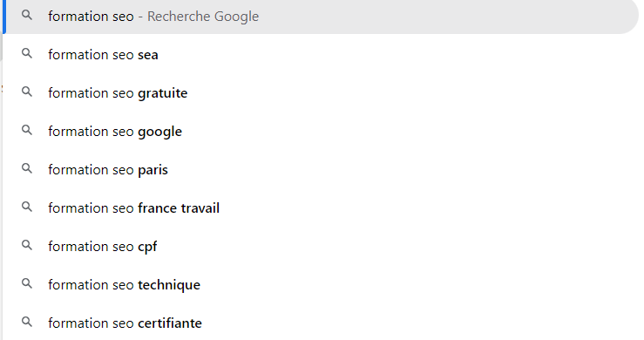The width and height of the screenshot is (644, 340).
Task: Click magnifier icon beside 'formation seo cpf'
Action: click(27, 246)
